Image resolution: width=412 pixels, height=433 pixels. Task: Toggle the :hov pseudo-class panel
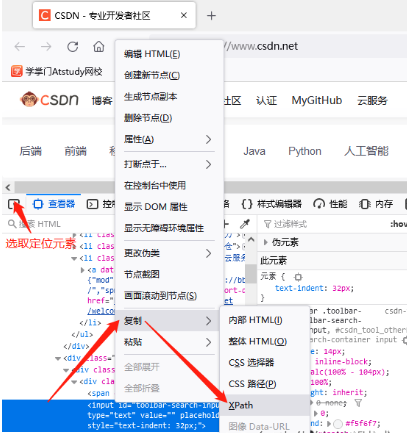(x=399, y=224)
